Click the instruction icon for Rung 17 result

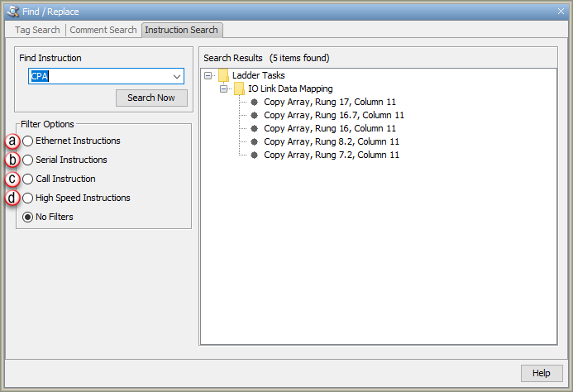(x=254, y=102)
